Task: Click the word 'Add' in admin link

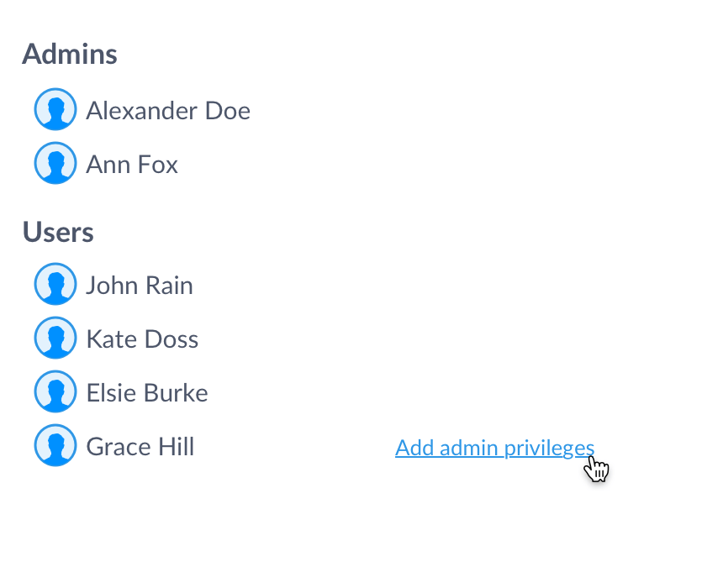Action: 414,448
